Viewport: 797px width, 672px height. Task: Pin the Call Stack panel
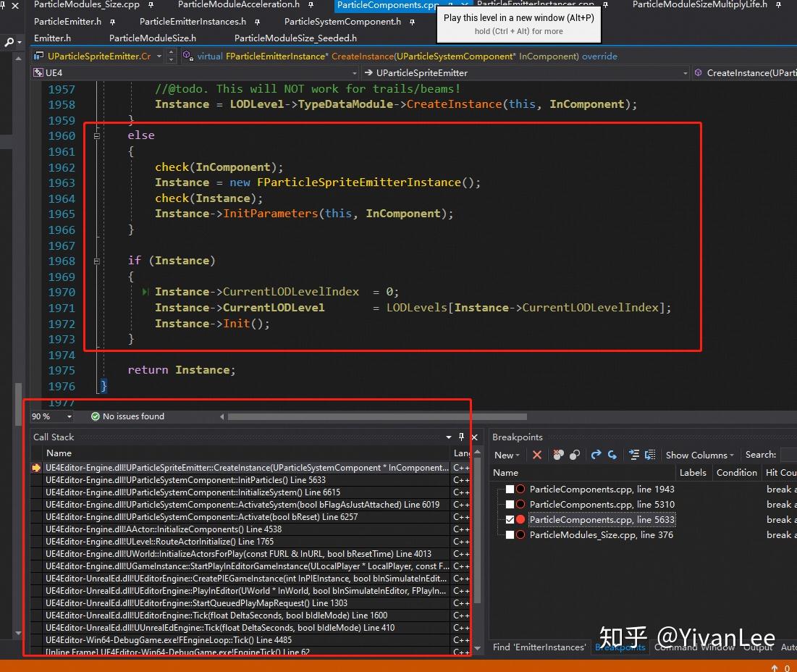click(x=462, y=437)
